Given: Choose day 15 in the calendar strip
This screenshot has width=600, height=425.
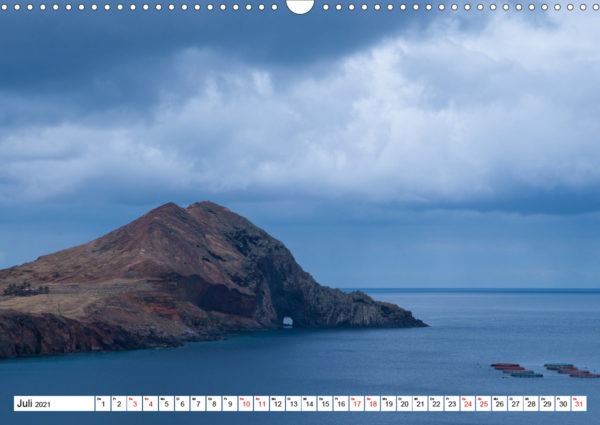Looking at the screenshot, I should point(325,404).
